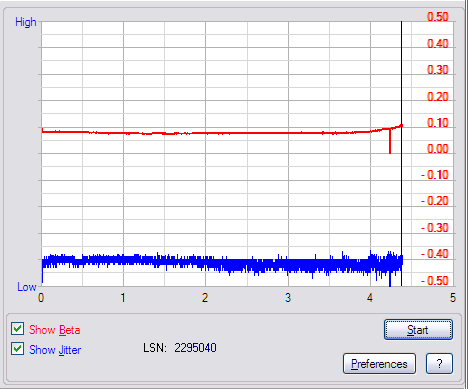Click the 0.50 label on beta axis

tap(438, 17)
